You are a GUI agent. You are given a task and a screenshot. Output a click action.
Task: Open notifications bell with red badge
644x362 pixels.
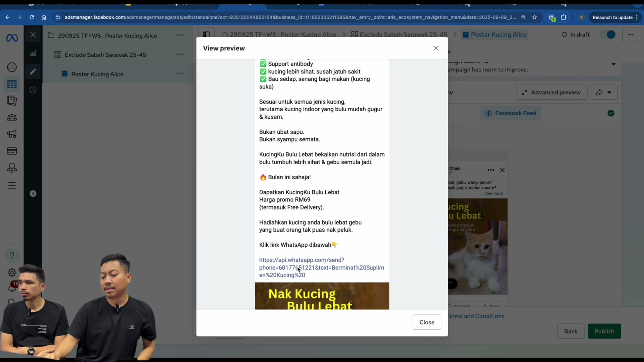coord(13,287)
